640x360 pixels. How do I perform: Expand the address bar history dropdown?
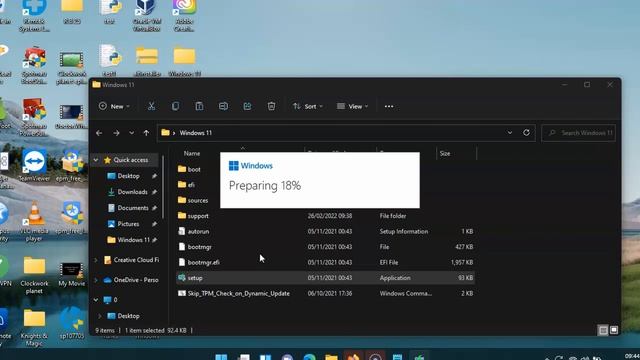[x=510, y=133]
